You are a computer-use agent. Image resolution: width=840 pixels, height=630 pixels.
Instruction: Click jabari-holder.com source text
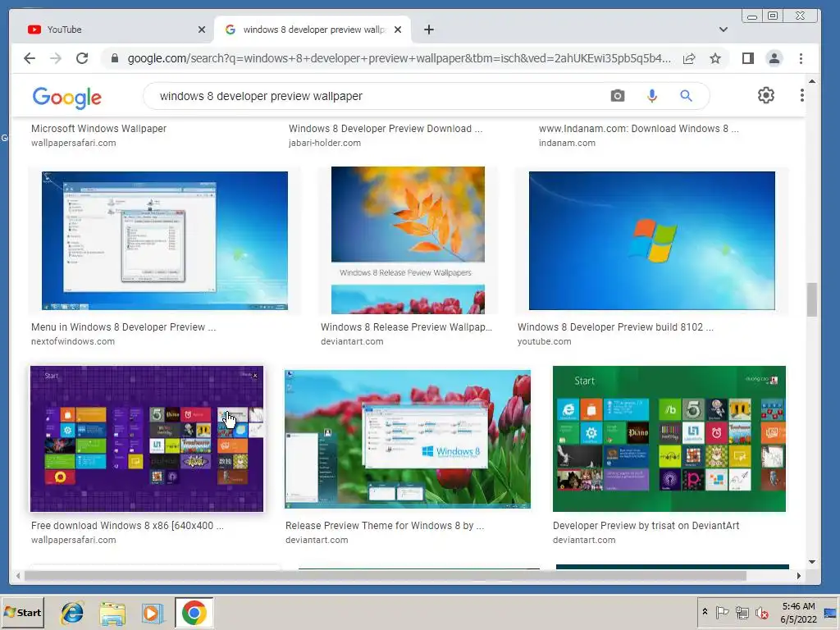(325, 143)
